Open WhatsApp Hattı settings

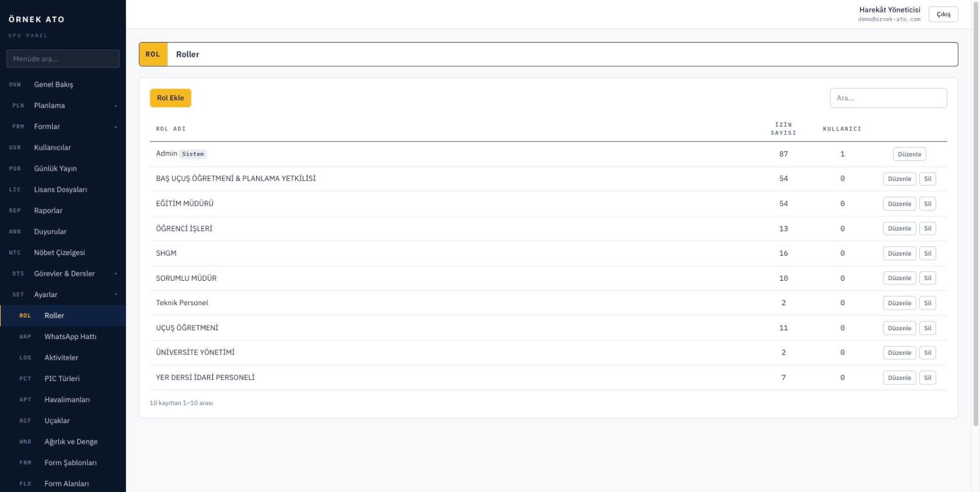(x=63, y=337)
